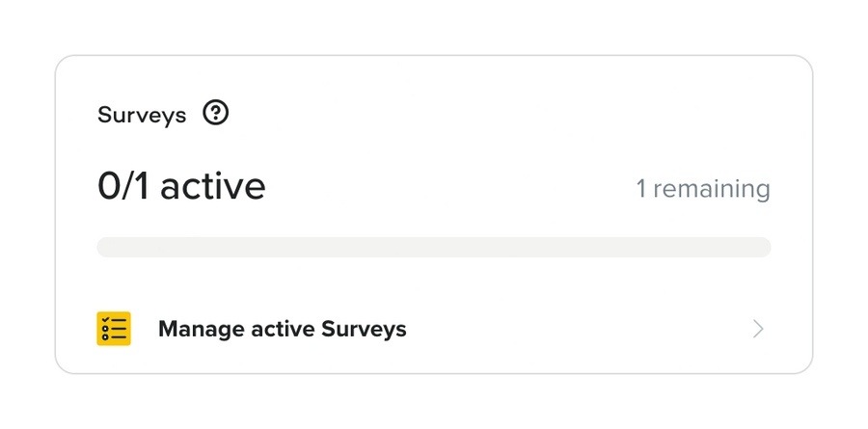This screenshot has height=429, width=868.
Task: Click the 0/1 active count text
Action: (x=181, y=186)
